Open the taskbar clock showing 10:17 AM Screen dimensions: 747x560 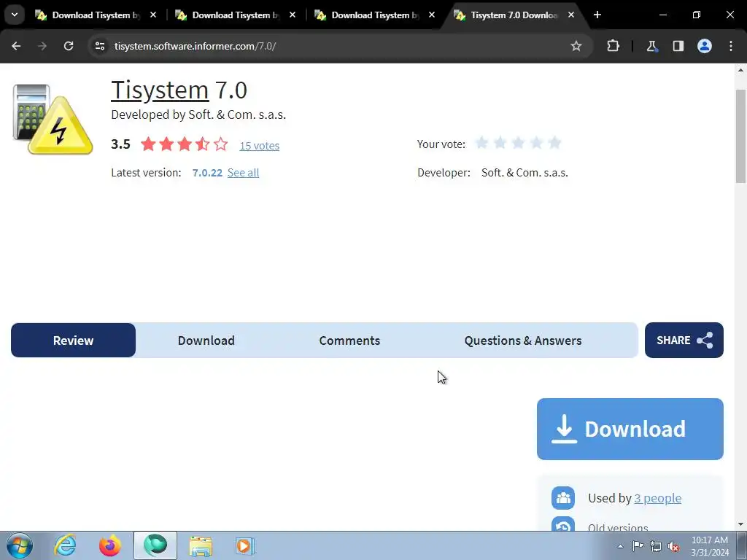pos(710,546)
